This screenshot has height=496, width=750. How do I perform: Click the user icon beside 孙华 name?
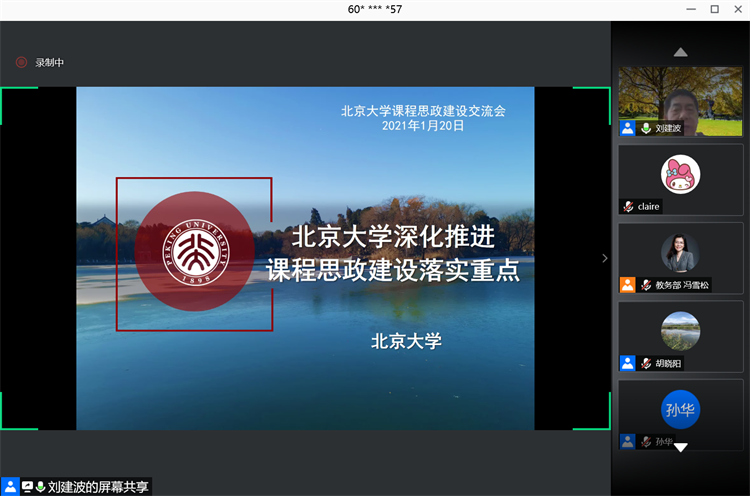tap(628, 442)
